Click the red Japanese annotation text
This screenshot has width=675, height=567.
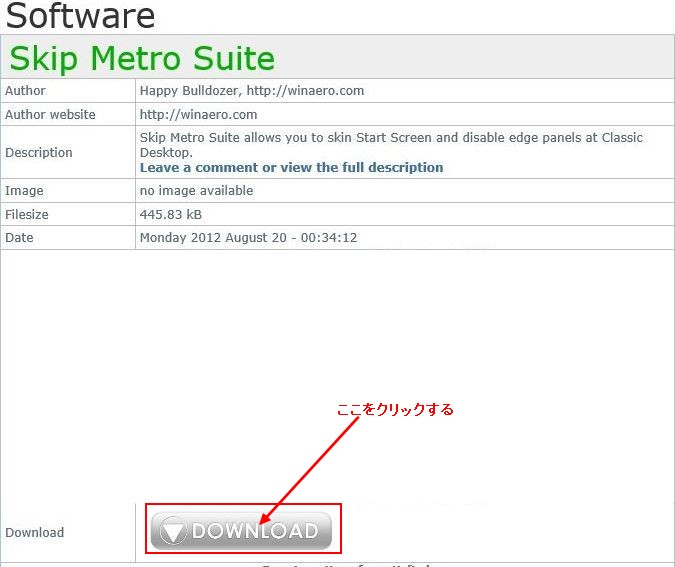point(395,409)
